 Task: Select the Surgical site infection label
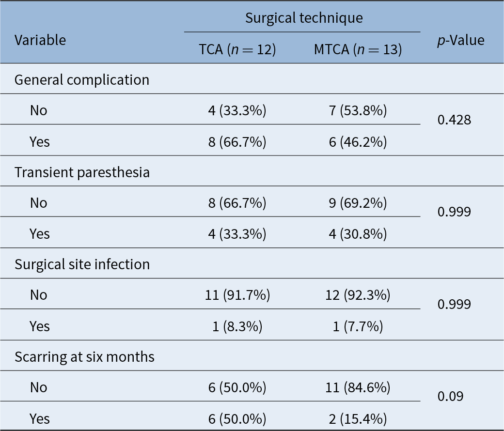pos(82,264)
